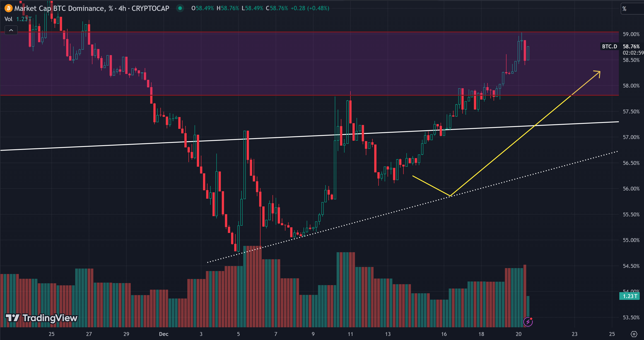Click the 1.23 T volume axis label
Screen dimensions: 644x340
click(x=630, y=296)
